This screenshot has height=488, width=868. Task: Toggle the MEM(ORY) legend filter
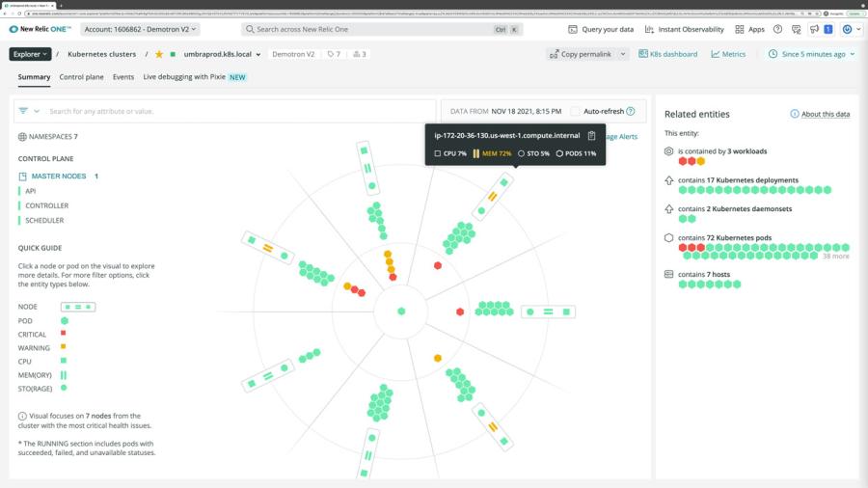[x=63, y=375]
